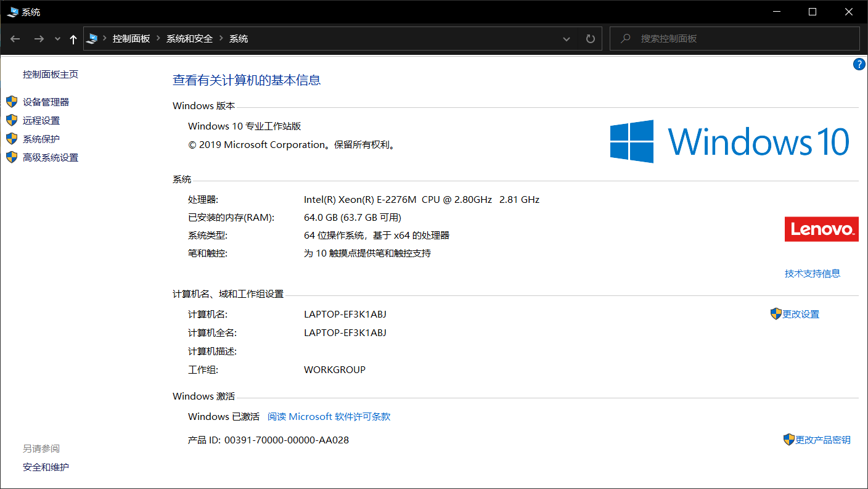This screenshot has width=868, height=489.
Task: Select 控制面板 breadcrumb
Action: pyautogui.click(x=131, y=39)
